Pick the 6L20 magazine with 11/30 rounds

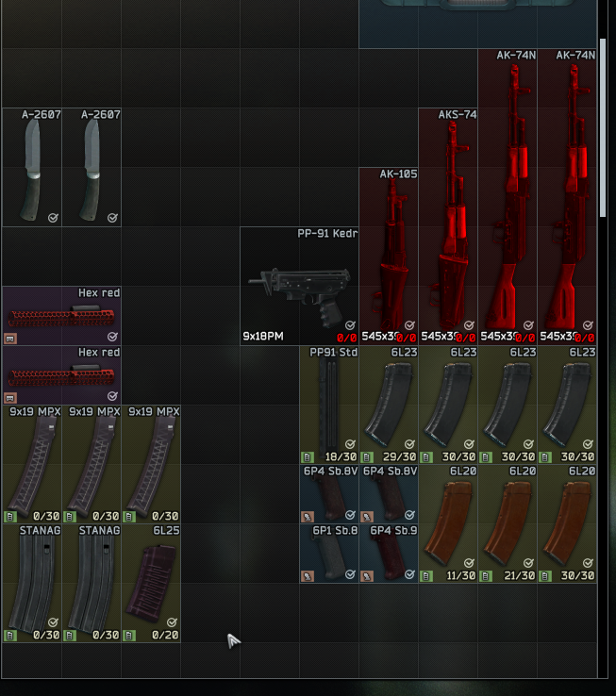point(448,523)
